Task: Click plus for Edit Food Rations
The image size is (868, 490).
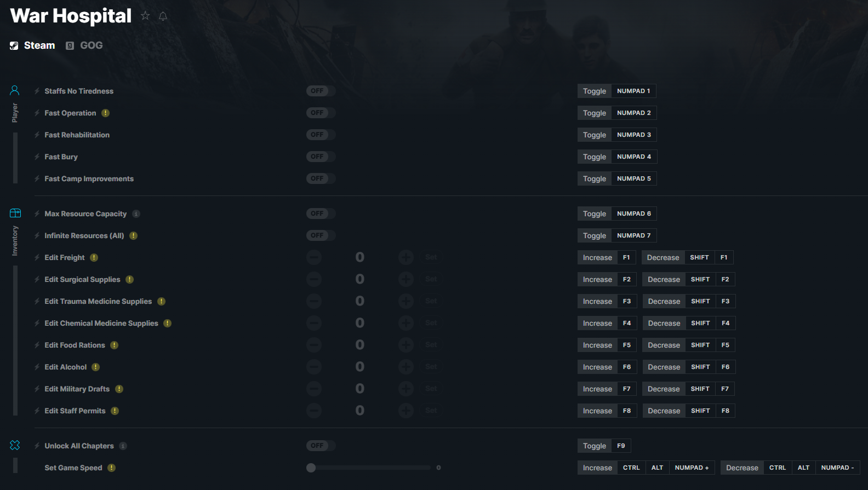Action: 406,345
